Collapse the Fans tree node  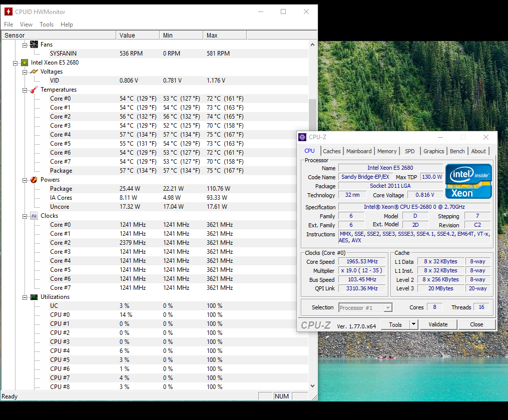25,45
